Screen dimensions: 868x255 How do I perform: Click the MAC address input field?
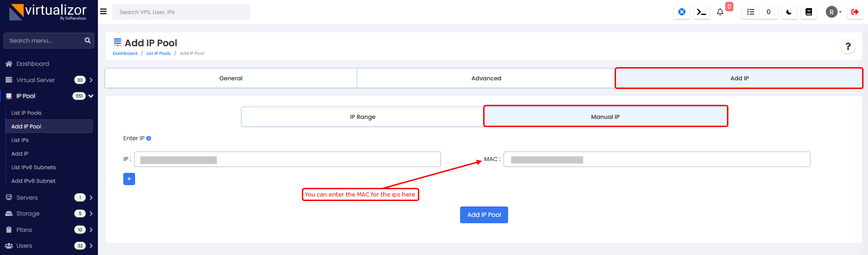[656, 160]
